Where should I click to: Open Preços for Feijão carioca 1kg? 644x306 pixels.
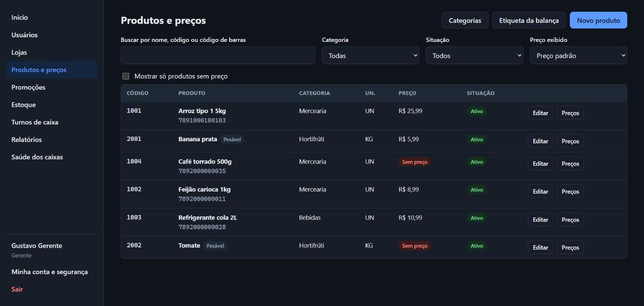tap(570, 191)
